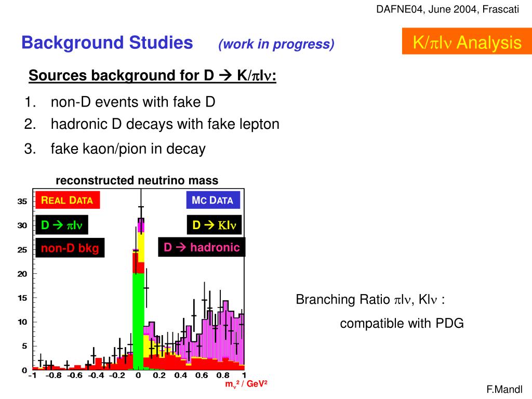This screenshot has height=399, width=532.
Task: Click the 'Sources background for D' heading
Action: coord(152,75)
